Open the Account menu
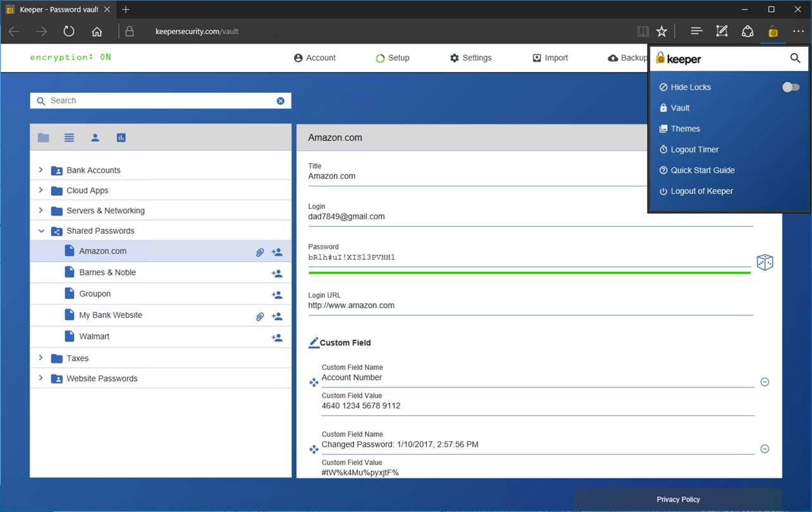 pyautogui.click(x=315, y=58)
